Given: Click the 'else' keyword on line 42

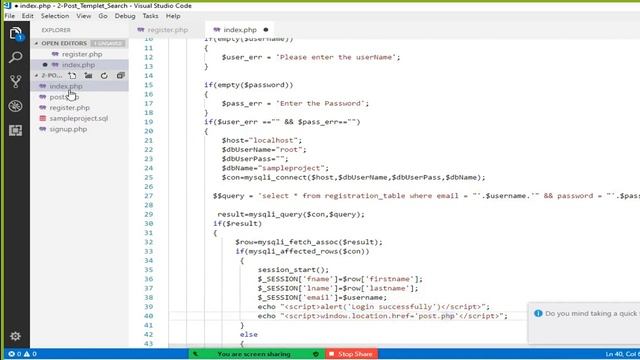Looking at the screenshot, I should tap(249, 334).
